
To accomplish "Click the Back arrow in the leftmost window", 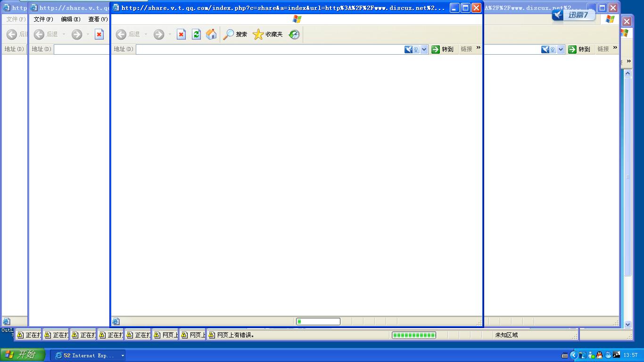I will click(12, 34).
